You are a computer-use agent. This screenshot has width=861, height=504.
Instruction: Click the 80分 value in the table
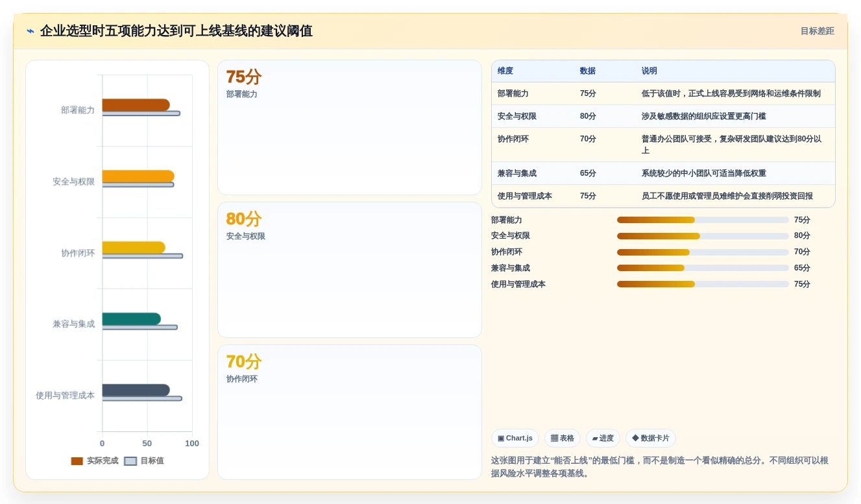pyautogui.click(x=588, y=116)
